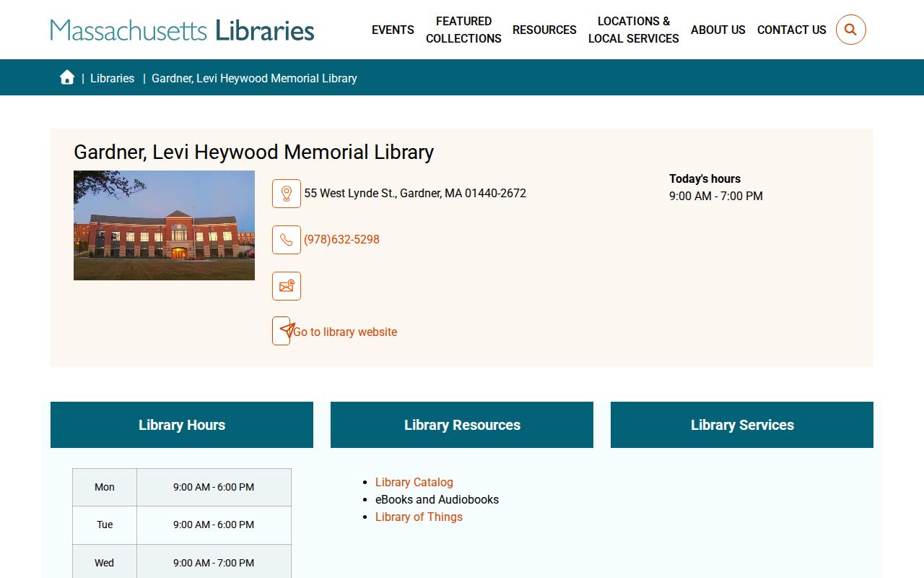Click Wednesday's hours 9:00 AM - 7:00 PM
The height and width of the screenshot is (578, 924).
click(x=214, y=562)
